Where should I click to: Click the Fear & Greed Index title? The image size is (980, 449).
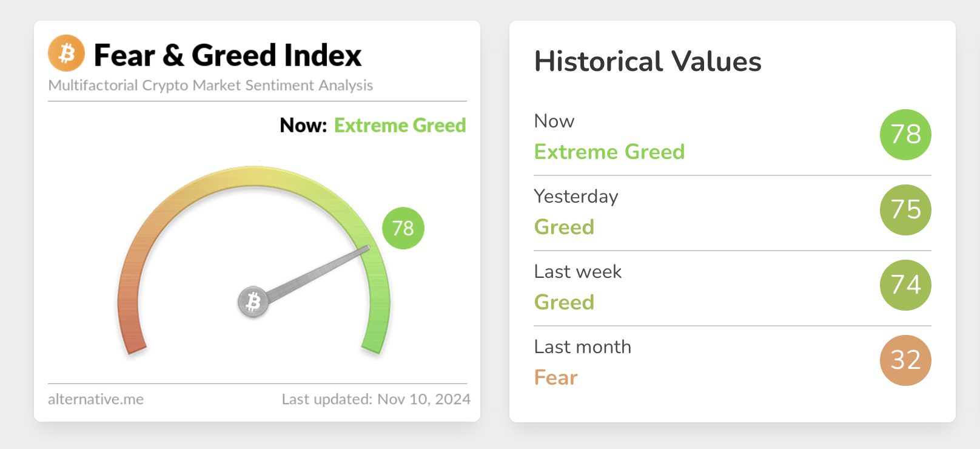(x=227, y=55)
